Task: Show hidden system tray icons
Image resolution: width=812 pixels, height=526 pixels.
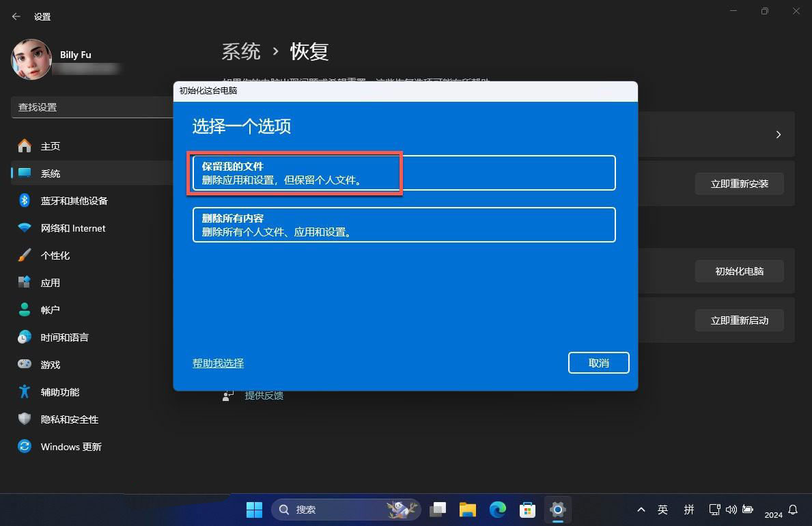Action: 641,510
